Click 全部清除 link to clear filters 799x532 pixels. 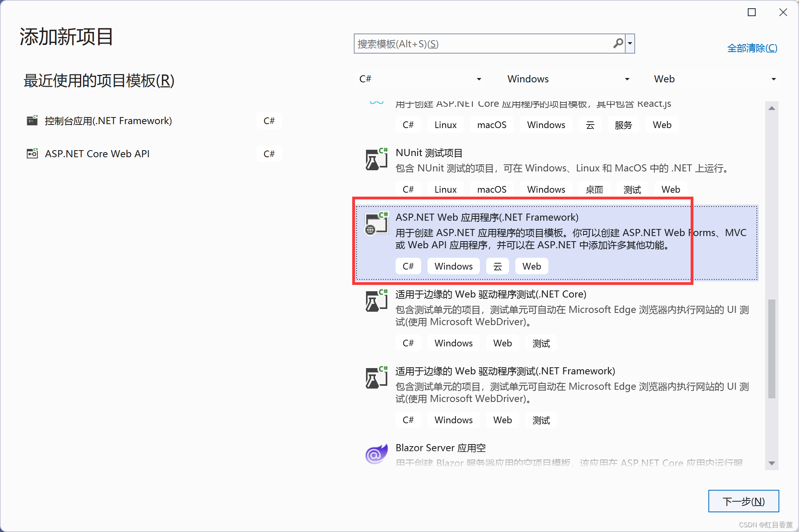(x=752, y=48)
